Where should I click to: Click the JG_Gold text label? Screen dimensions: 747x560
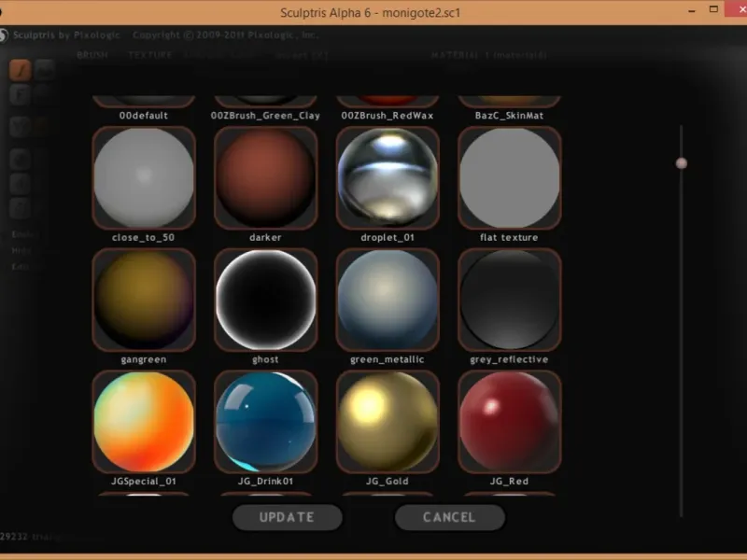coord(388,482)
